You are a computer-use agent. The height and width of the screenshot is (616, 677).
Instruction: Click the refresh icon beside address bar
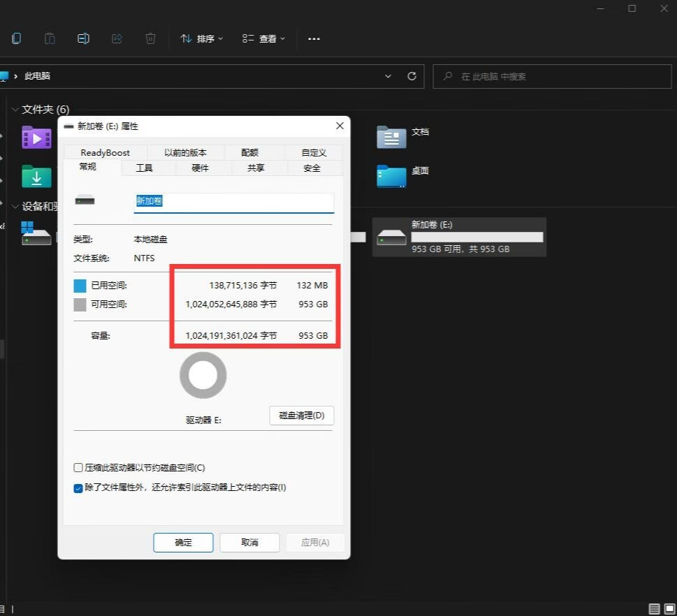tap(412, 76)
